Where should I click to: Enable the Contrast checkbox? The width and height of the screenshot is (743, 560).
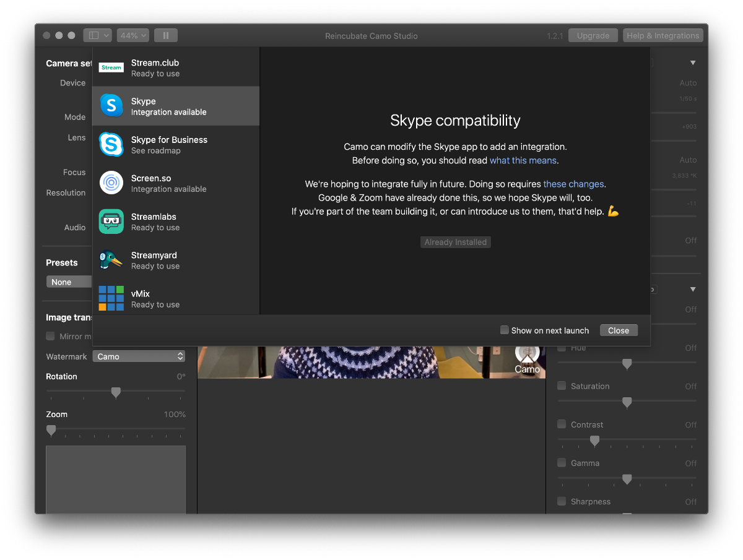(x=562, y=424)
